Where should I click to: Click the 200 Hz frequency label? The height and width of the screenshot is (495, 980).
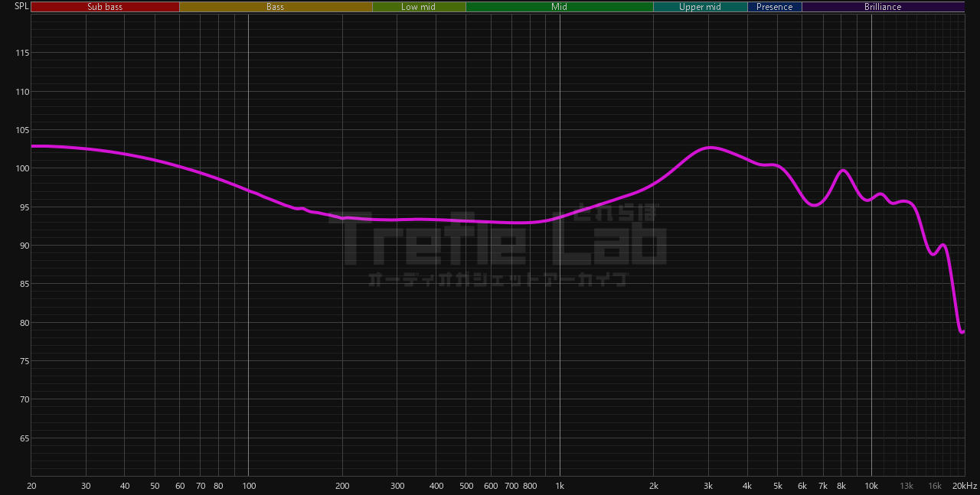coord(342,486)
